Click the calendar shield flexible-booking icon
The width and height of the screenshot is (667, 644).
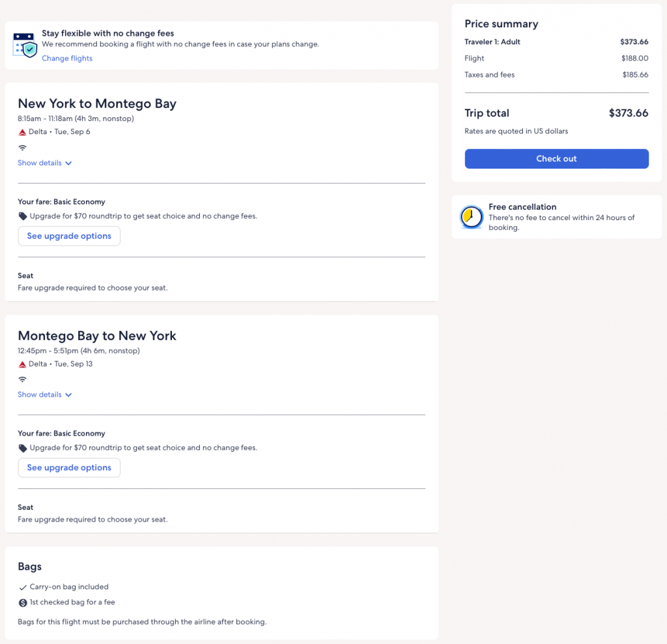pyautogui.click(x=25, y=44)
